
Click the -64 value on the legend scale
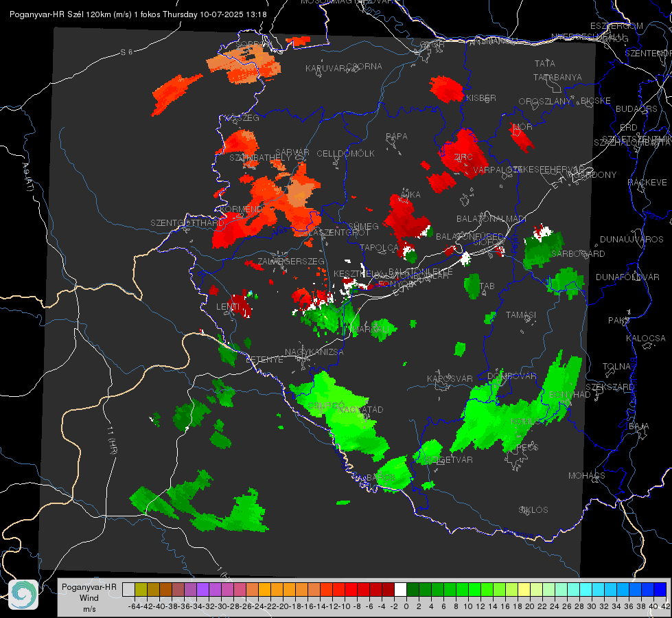click(135, 606)
